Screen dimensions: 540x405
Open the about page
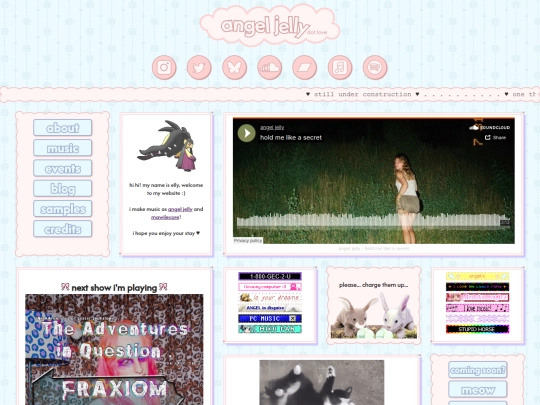pyautogui.click(x=63, y=128)
